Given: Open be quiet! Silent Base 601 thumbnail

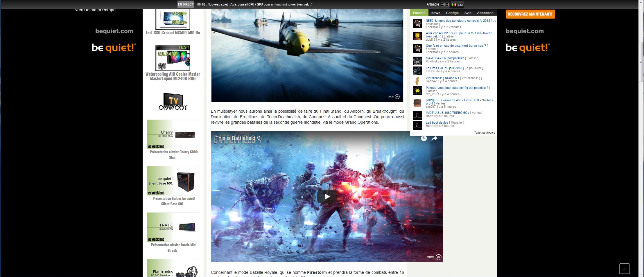Looking at the screenshot, I should (173, 181).
